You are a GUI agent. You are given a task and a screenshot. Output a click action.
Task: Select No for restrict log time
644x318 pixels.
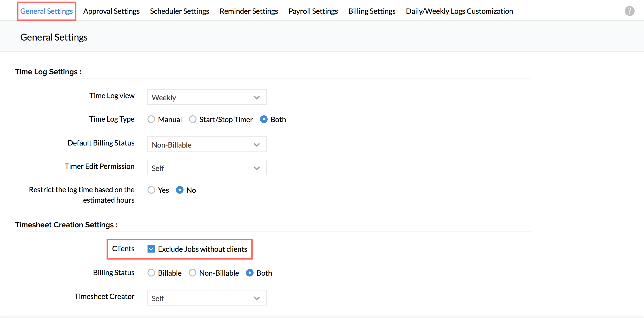click(x=180, y=190)
